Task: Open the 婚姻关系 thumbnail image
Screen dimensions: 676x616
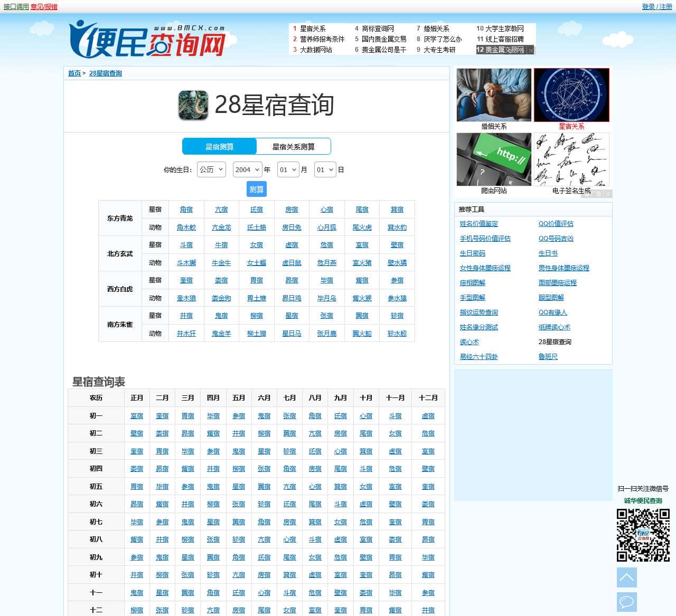Action: click(494, 95)
